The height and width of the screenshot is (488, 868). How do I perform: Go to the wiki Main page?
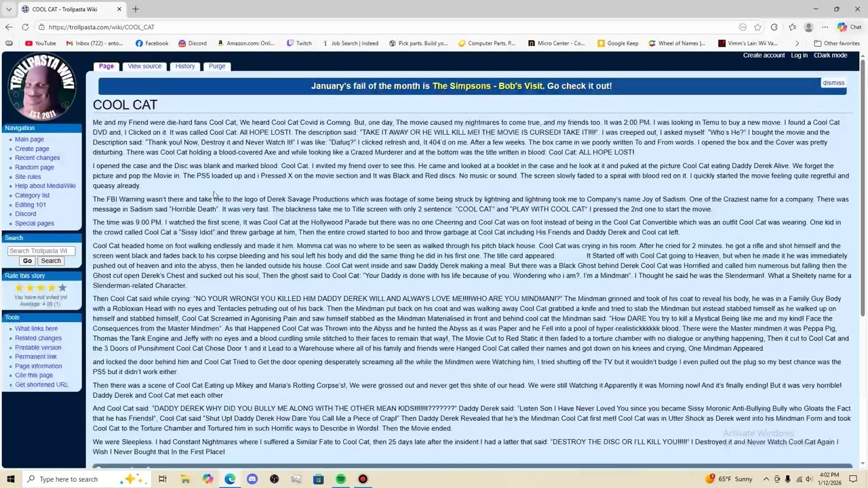coord(29,140)
